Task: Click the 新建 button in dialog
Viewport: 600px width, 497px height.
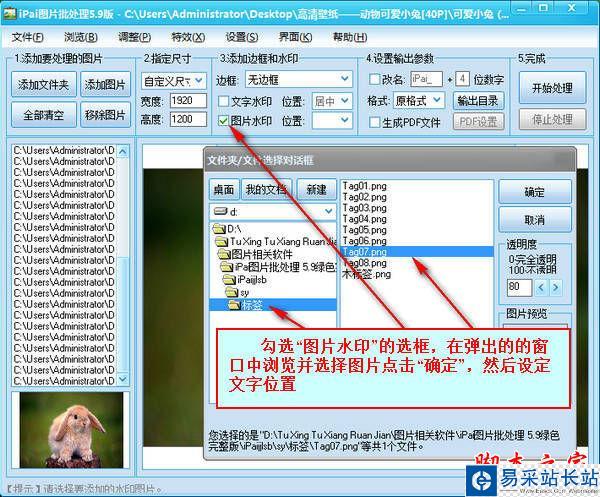Action: (316, 189)
